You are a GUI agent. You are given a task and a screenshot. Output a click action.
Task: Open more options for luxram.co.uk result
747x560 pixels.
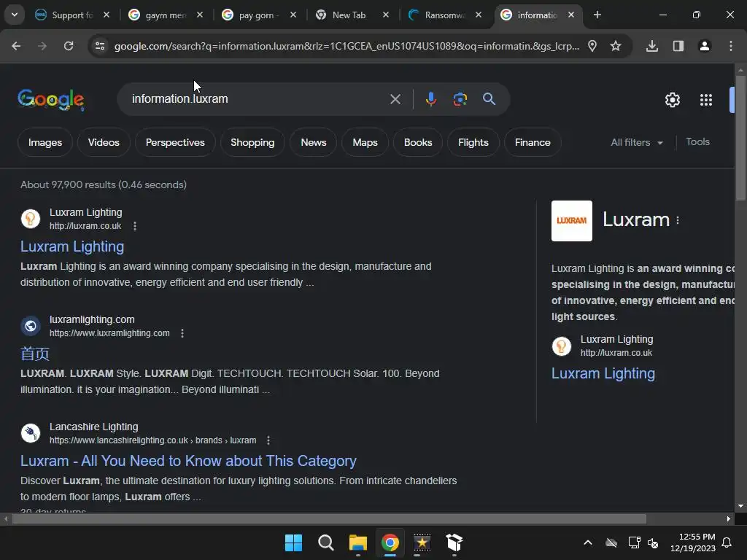coord(135,226)
